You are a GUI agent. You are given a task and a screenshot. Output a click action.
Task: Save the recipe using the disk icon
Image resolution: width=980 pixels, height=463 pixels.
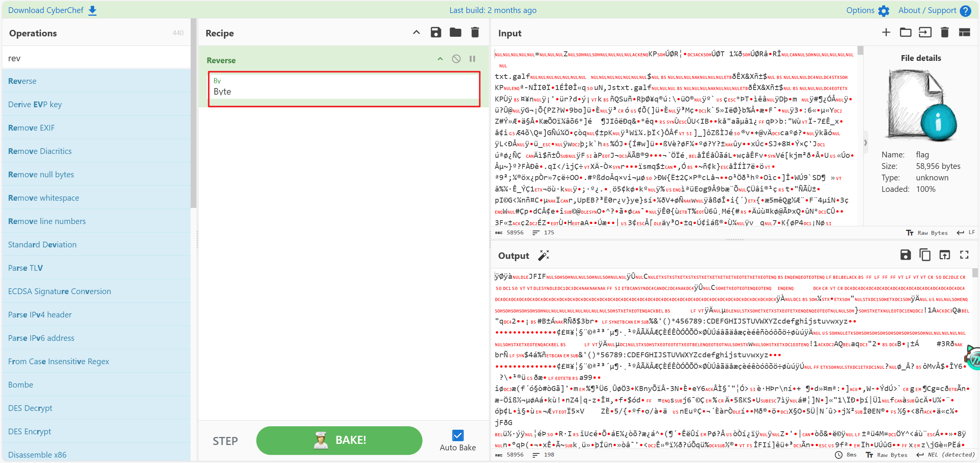point(436,33)
